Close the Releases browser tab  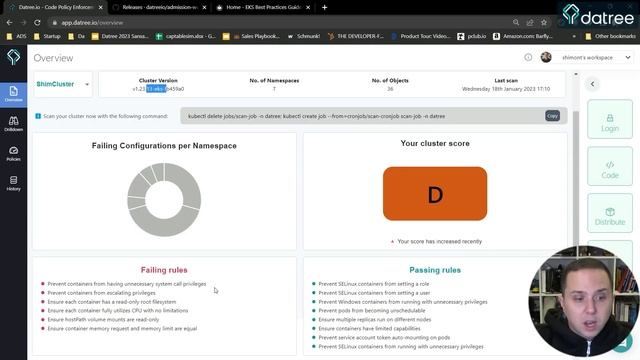pos(204,7)
